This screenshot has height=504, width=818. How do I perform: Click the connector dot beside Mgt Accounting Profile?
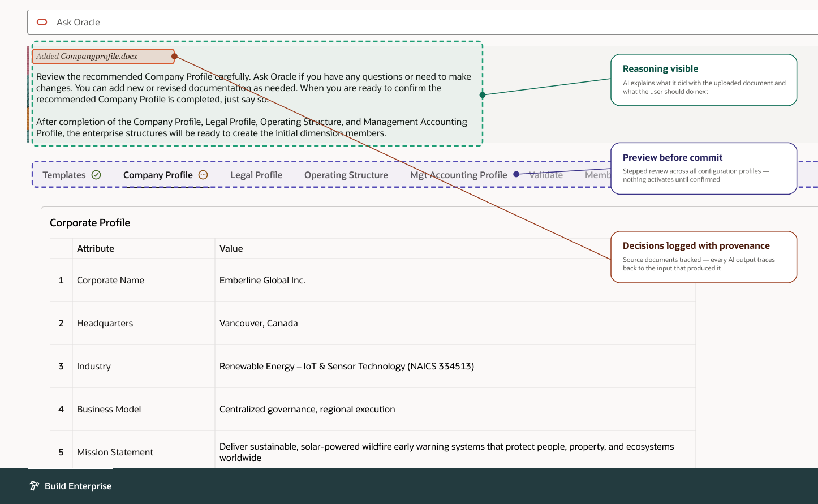[x=516, y=174]
